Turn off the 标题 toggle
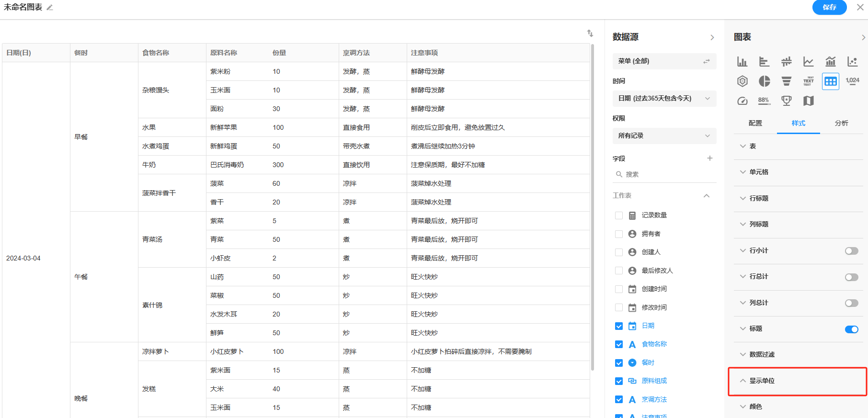 coord(851,329)
